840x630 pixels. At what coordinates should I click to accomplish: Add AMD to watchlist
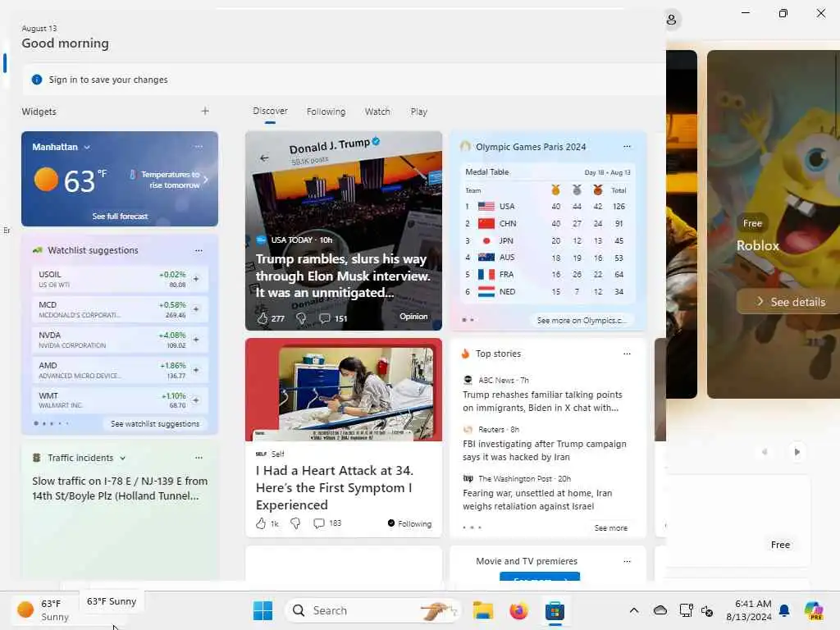tap(196, 370)
